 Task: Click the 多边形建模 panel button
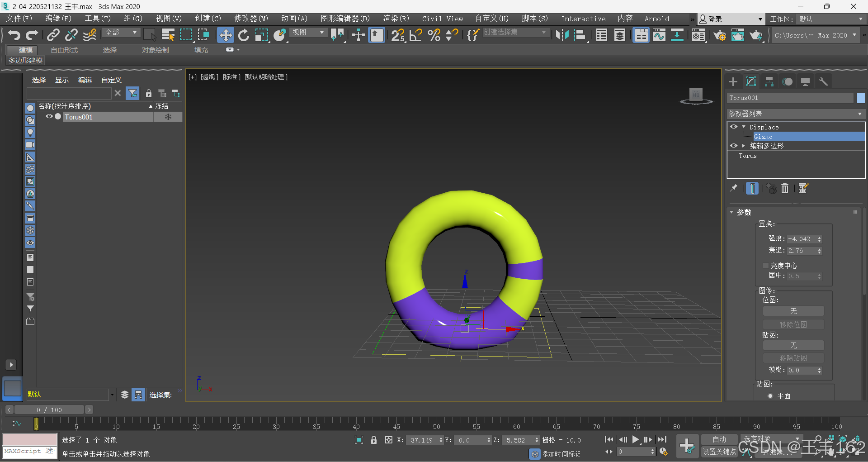pyautogui.click(x=26, y=60)
